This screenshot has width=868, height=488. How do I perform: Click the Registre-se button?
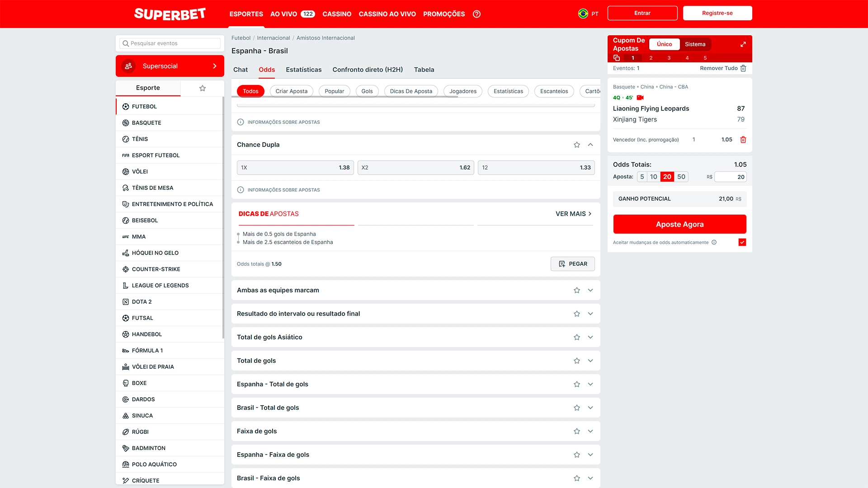[717, 13]
